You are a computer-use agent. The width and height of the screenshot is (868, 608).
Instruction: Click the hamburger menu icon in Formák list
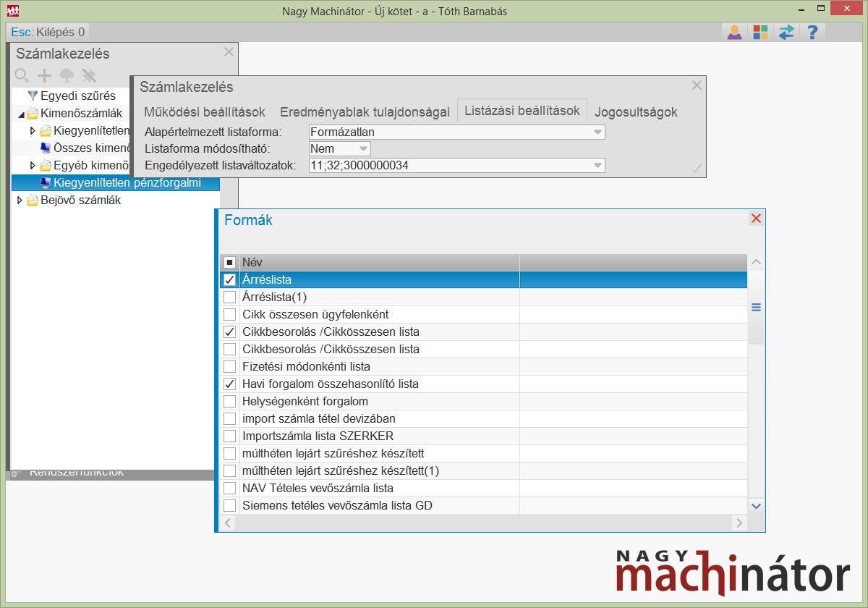click(757, 308)
